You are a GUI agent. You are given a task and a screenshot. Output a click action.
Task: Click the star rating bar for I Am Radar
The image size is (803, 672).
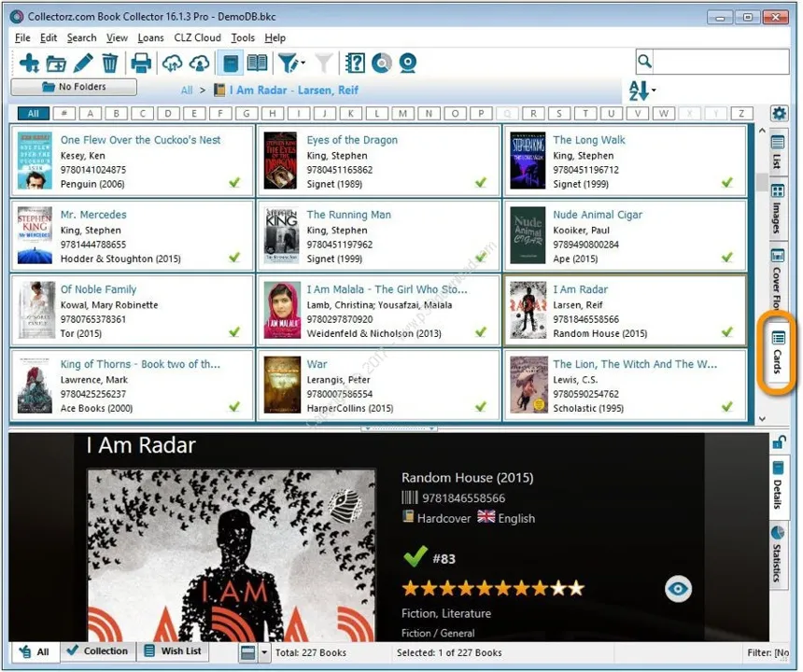pos(493,589)
